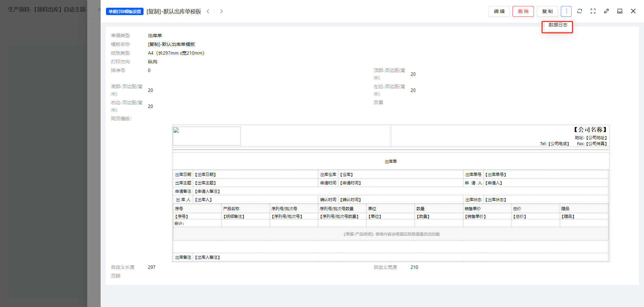Click the 出库单 title in the template
The width and height of the screenshot is (644, 307).
click(391, 162)
